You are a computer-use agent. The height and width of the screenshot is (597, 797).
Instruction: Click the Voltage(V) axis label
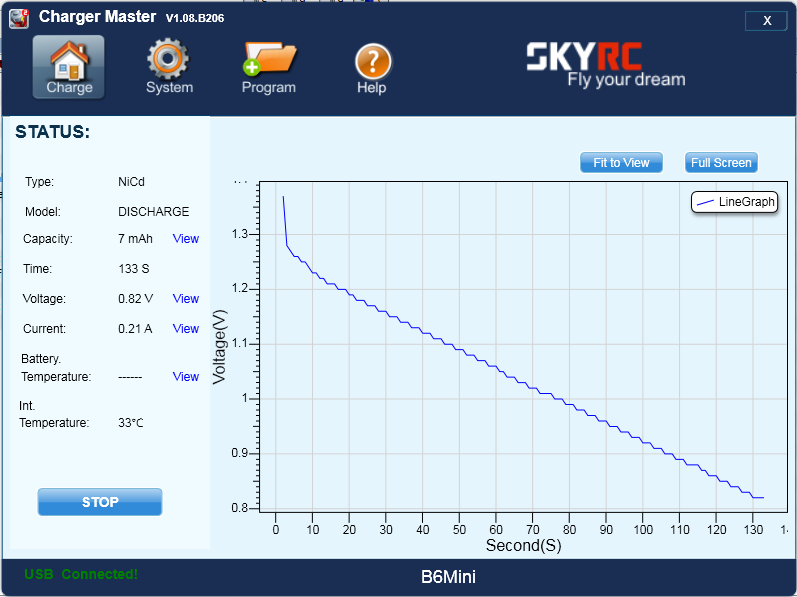220,347
